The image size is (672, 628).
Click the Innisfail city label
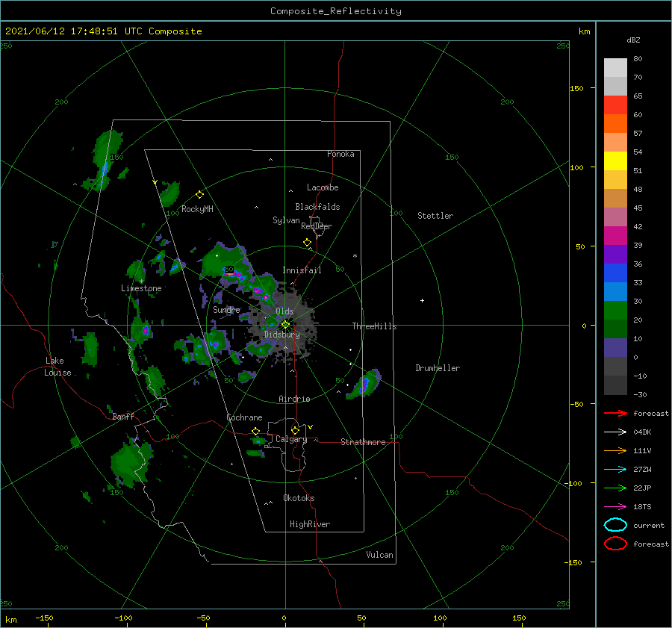click(x=302, y=270)
